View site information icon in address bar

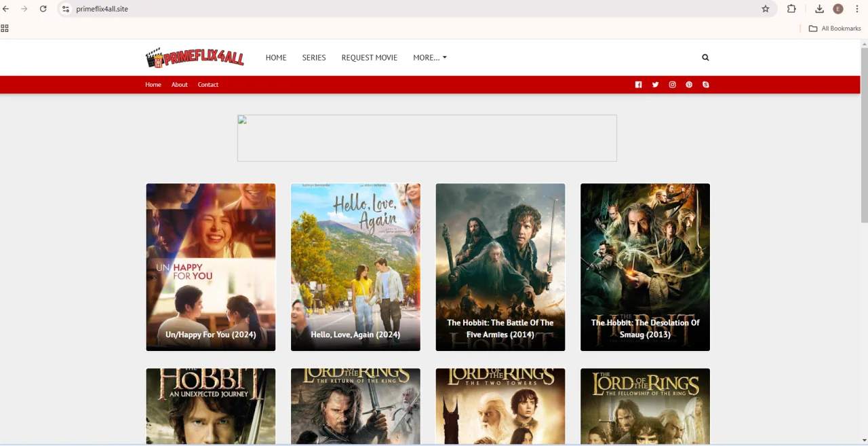(x=66, y=9)
